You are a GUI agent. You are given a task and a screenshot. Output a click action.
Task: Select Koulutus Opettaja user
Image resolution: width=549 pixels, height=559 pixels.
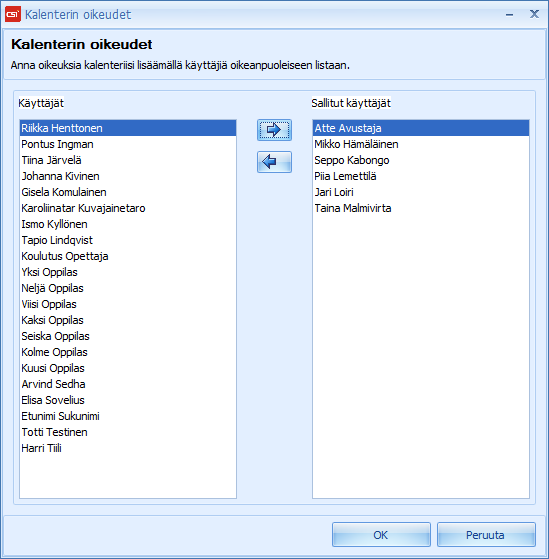[x=128, y=256]
